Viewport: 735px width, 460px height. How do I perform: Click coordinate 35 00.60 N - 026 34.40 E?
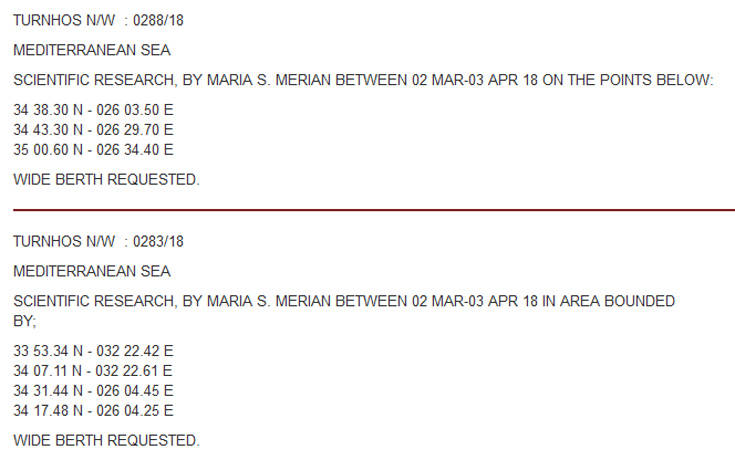[93, 150]
